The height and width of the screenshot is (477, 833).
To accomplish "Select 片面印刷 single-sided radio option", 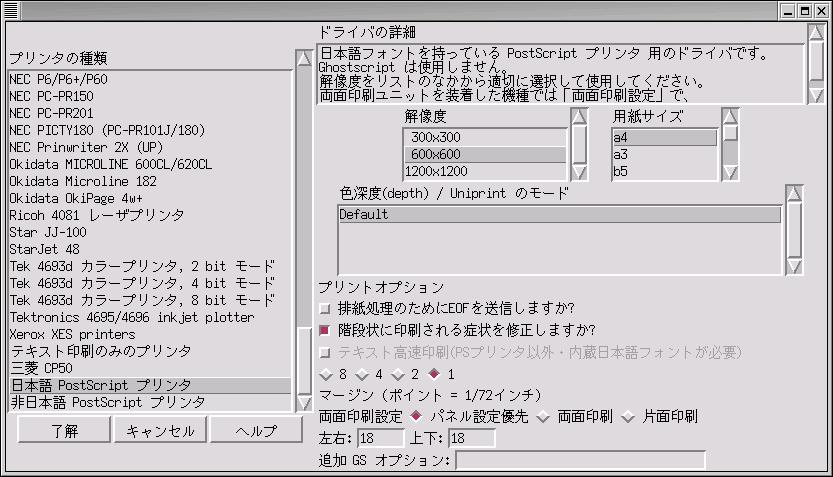I will tap(628, 416).
